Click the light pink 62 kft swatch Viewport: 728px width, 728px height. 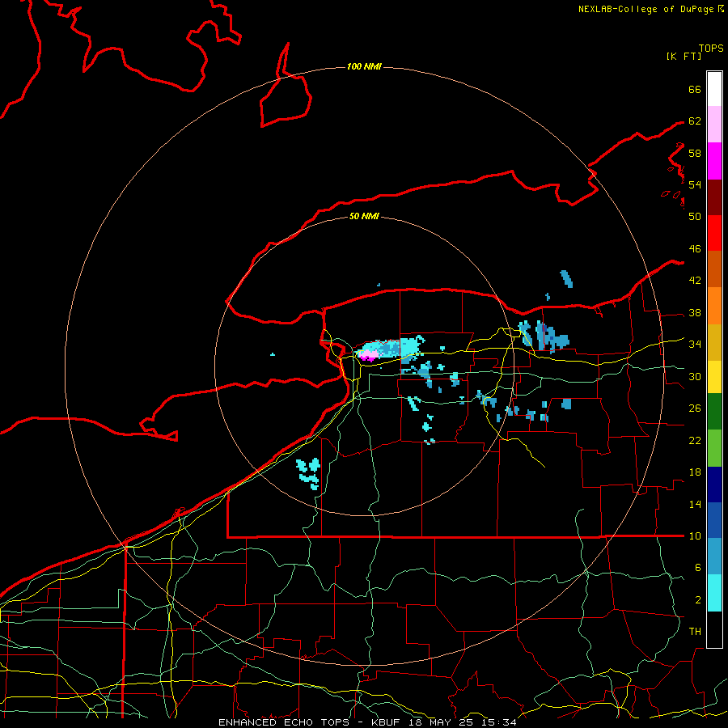714,125
